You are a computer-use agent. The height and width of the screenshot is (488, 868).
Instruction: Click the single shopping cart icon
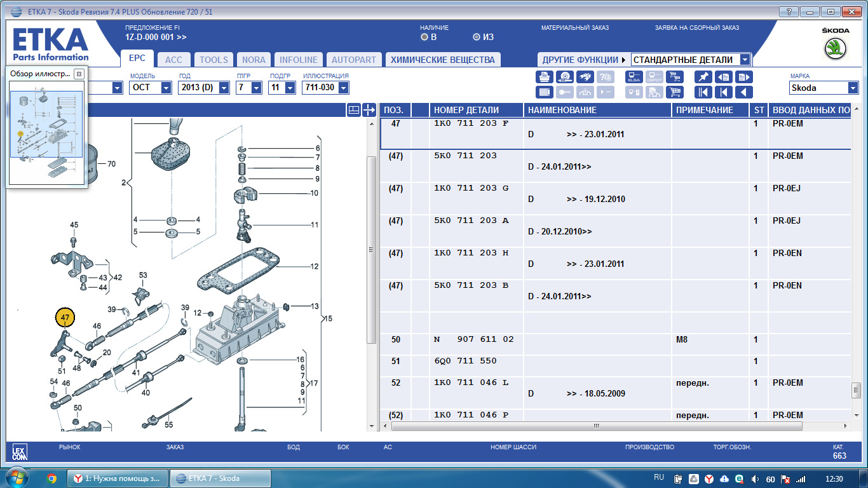click(674, 92)
